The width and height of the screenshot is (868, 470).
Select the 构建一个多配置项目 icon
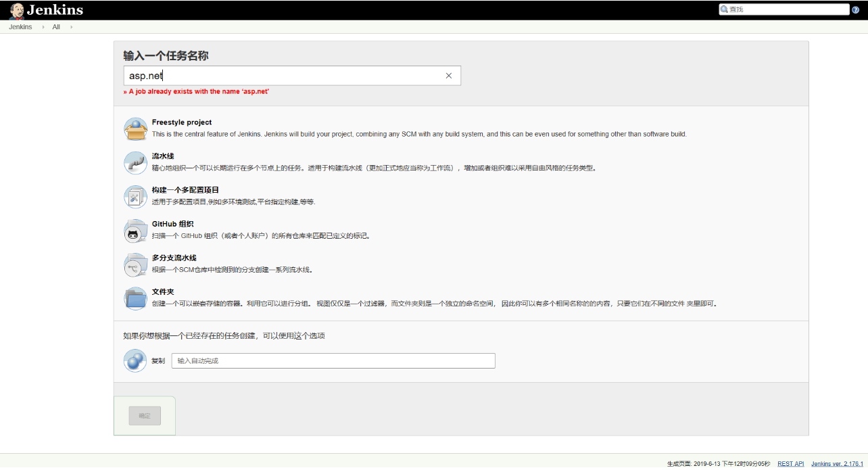(x=135, y=196)
